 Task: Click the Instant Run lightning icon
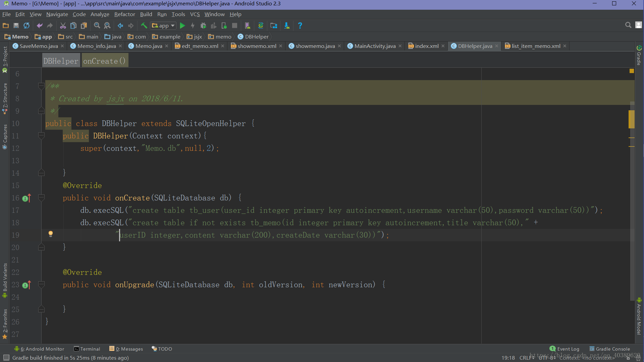coord(193,25)
